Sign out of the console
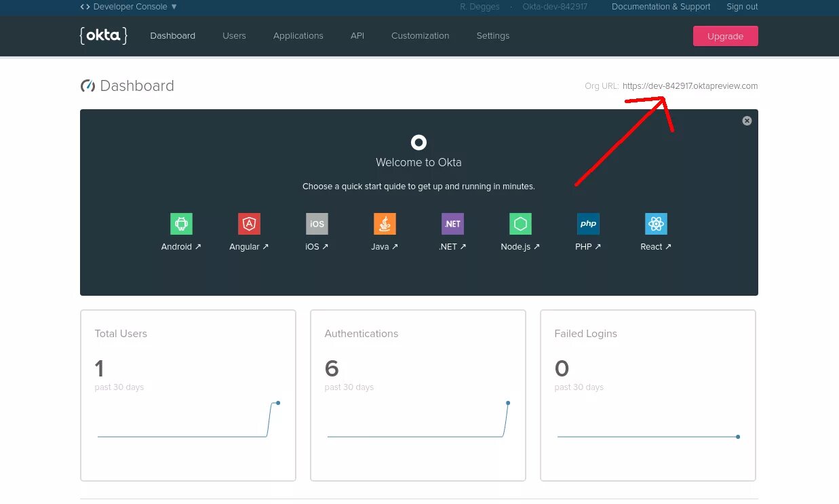Viewport: 839px width, 504px height. pos(741,7)
